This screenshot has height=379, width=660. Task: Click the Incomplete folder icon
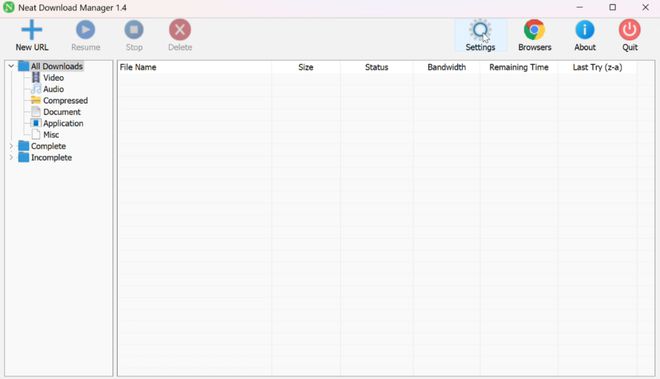coord(24,157)
